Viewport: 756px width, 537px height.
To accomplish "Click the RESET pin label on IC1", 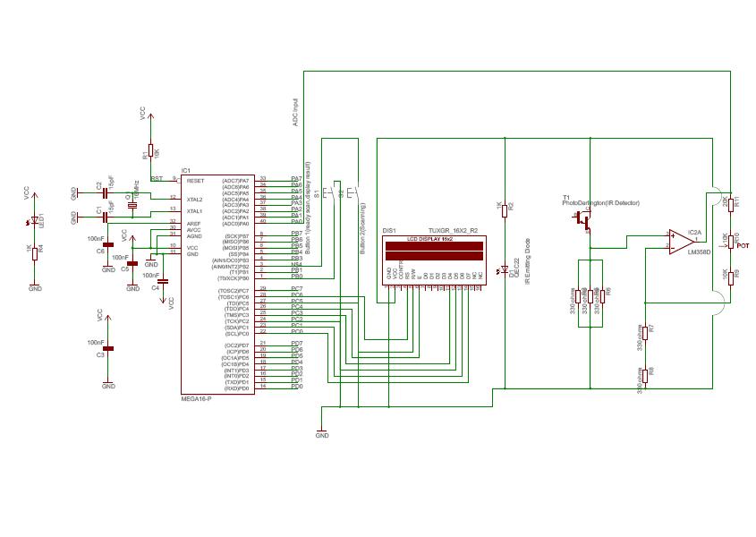I will (195, 180).
